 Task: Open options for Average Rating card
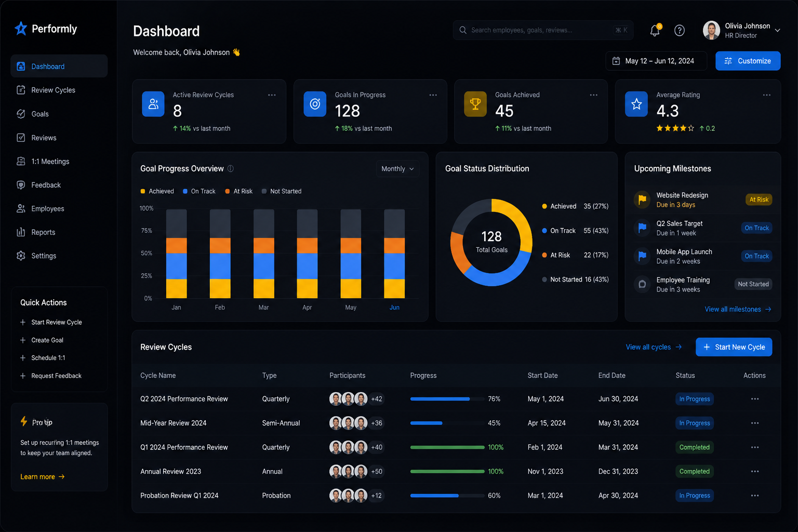[766, 95]
